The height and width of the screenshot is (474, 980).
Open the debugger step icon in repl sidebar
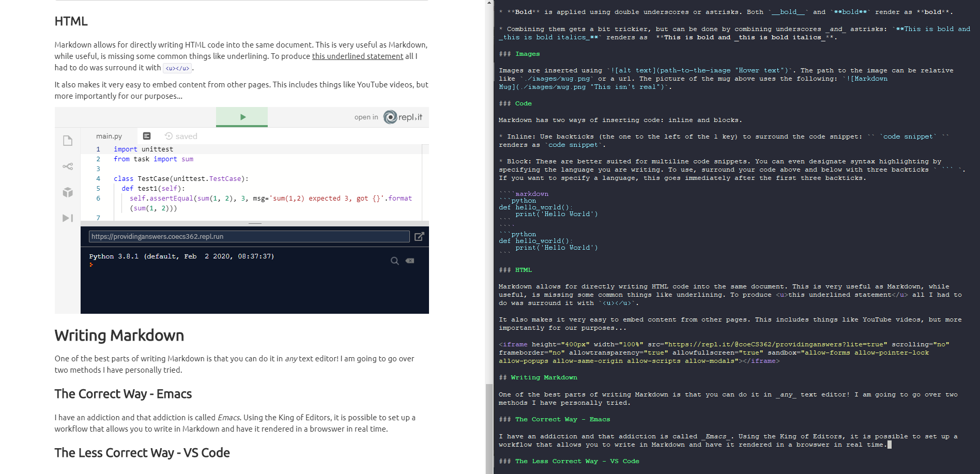[68, 218]
